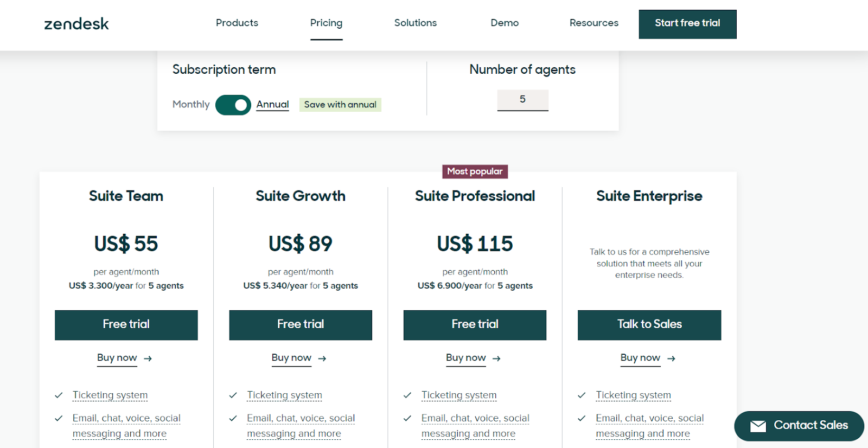Start a Free trial for Suite Professional
The image size is (868, 448).
[474, 324]
